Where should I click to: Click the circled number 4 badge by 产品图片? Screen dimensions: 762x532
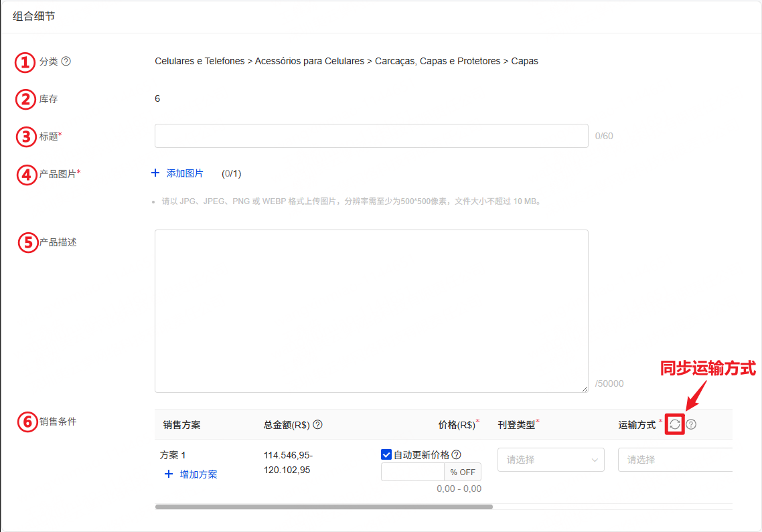pyautogui.click(x=25, y=175)
